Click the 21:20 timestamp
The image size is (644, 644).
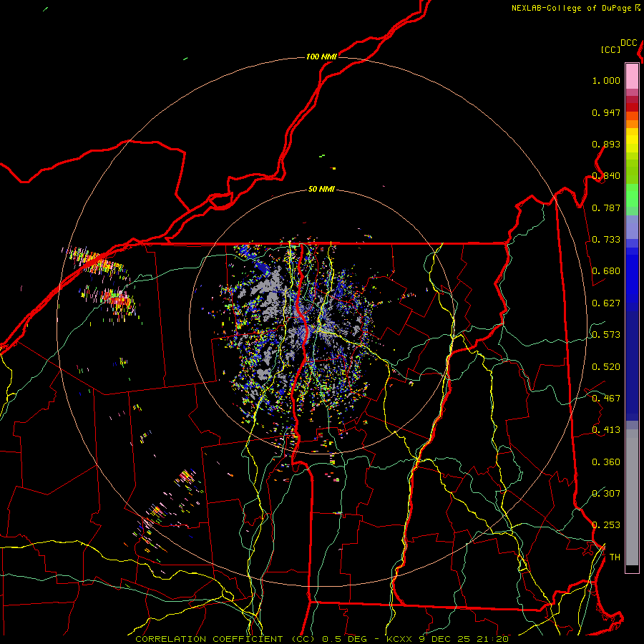493,639
